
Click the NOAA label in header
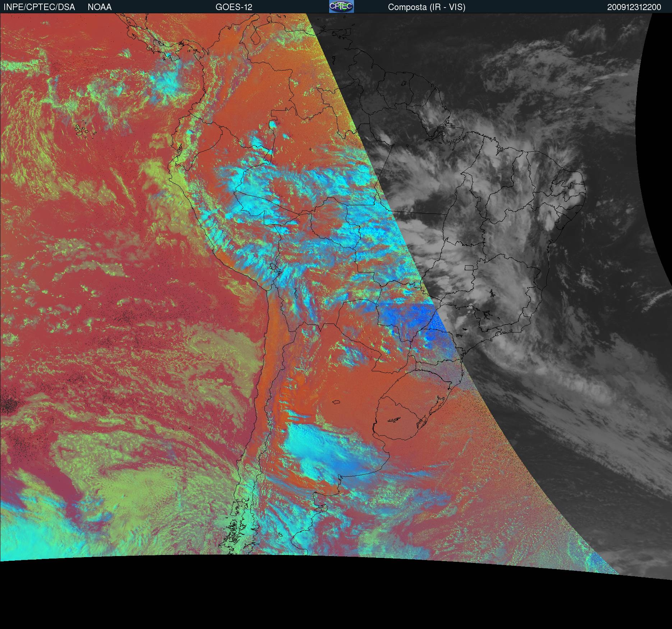click(x=100, y=7)
